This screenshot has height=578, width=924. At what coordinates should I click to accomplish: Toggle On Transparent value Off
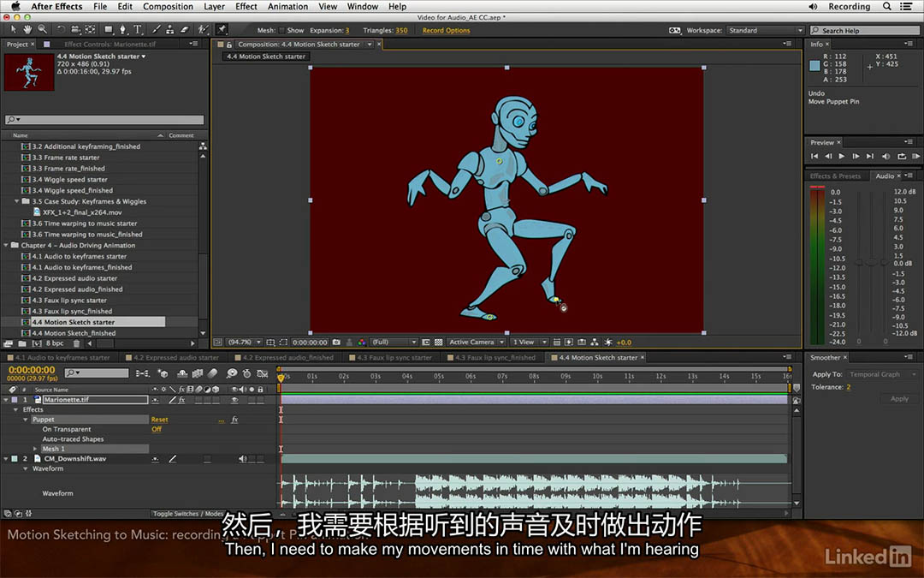pos(157,429)
